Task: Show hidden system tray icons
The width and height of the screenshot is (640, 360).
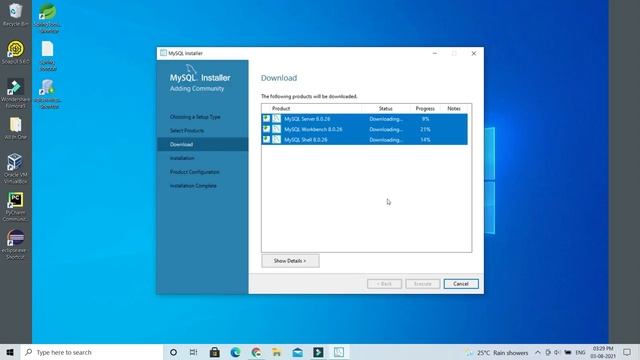Action: click(538, 352)
